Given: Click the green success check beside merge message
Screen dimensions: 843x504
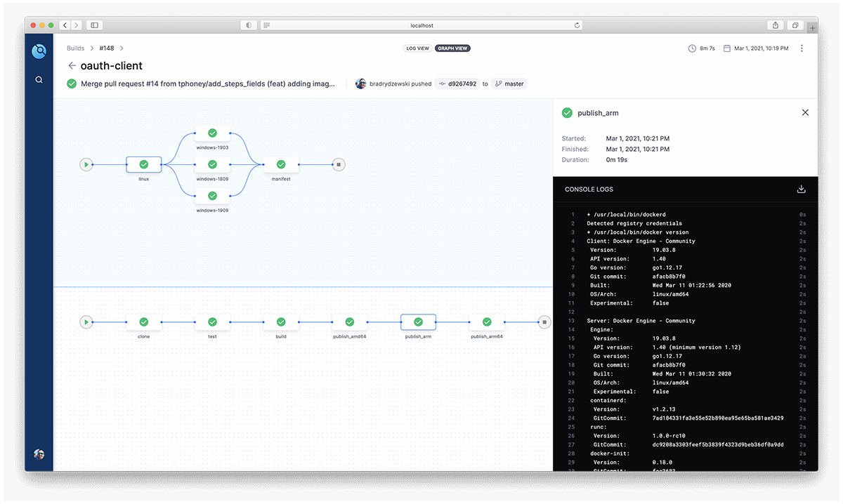Looking at the screenshot, I should tap(71, 84).
